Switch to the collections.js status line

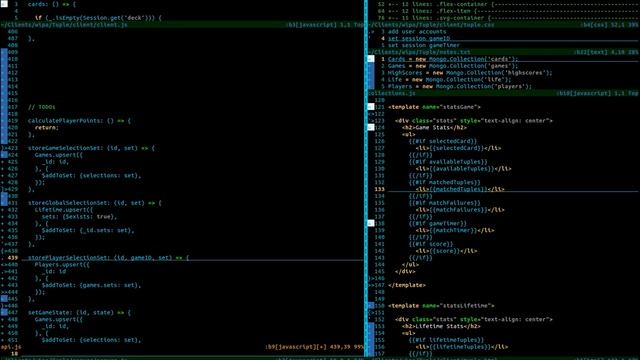(x=504, y=93)
